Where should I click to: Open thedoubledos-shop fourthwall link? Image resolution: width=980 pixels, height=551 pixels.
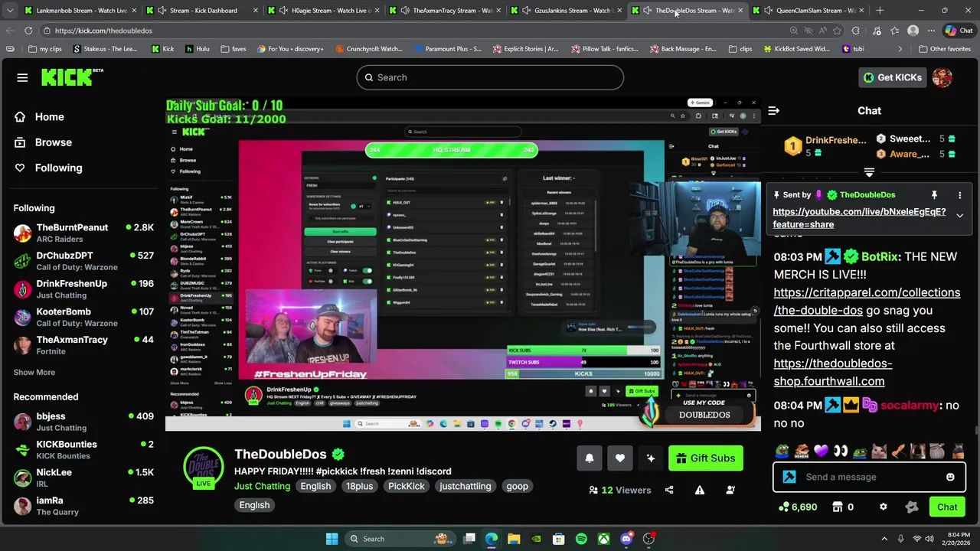point(832,372)
